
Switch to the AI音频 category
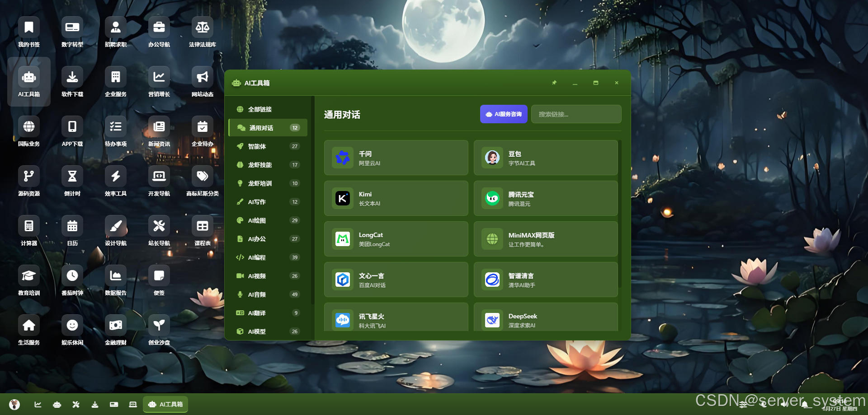click(x=268, y=294)
